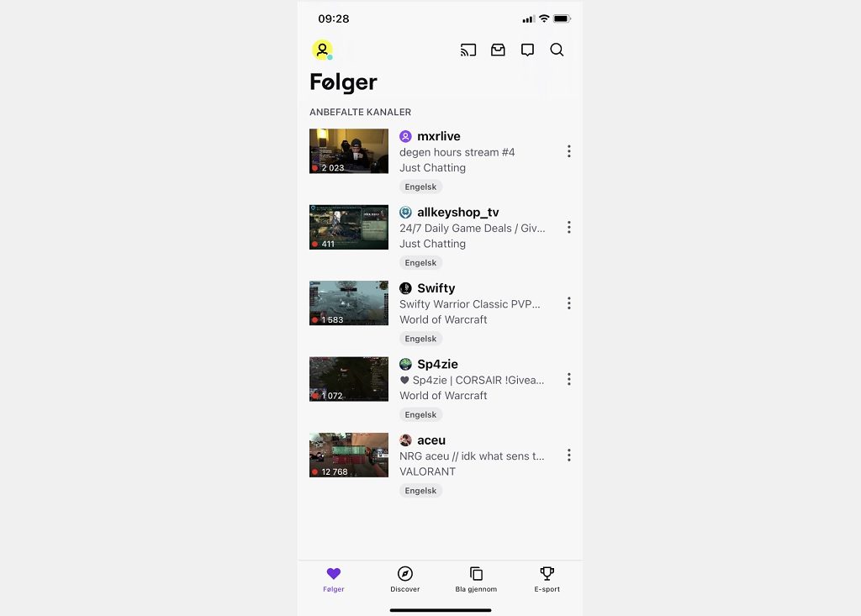Click 'Swifty Warrior Classic PVP' title

(x=469, y=304)
